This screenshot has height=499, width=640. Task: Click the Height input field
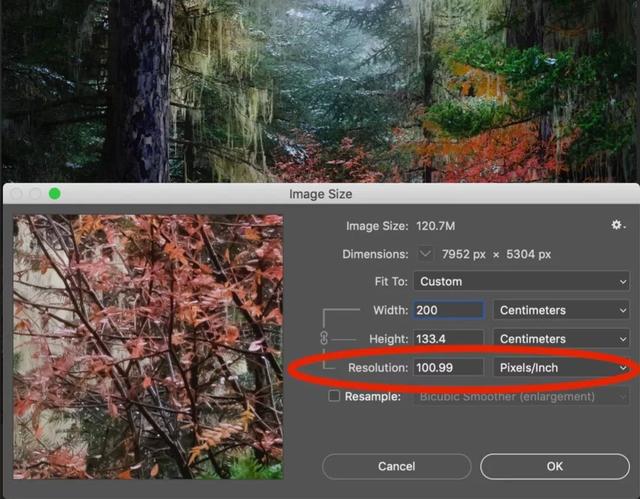point(449,339)
